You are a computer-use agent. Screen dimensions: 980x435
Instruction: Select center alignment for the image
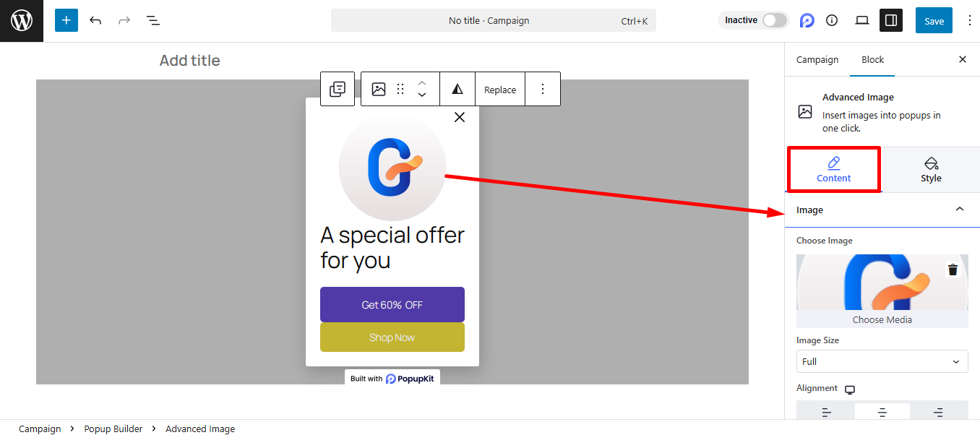tap(882, 412)
